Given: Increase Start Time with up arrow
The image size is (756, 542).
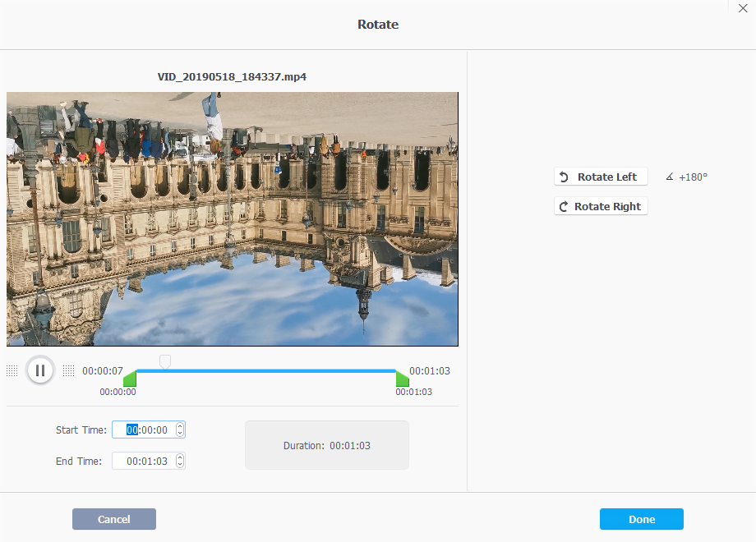Looking at the screenshot, I should coord(180,426).
